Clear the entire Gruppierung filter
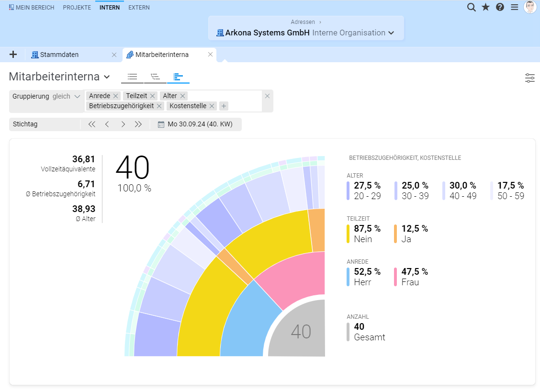This screenshot has height=392, width=540. (x=267, y=96)
